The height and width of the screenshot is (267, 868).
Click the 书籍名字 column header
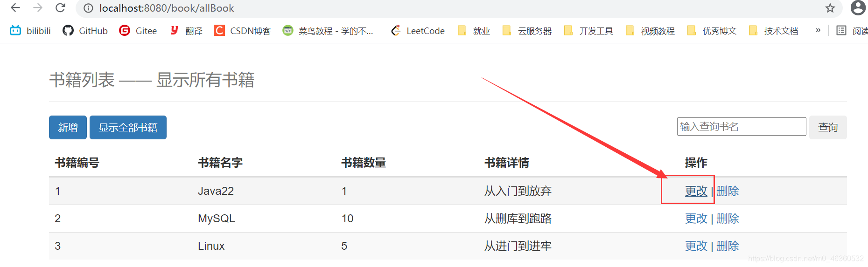[x=220, y=163]
